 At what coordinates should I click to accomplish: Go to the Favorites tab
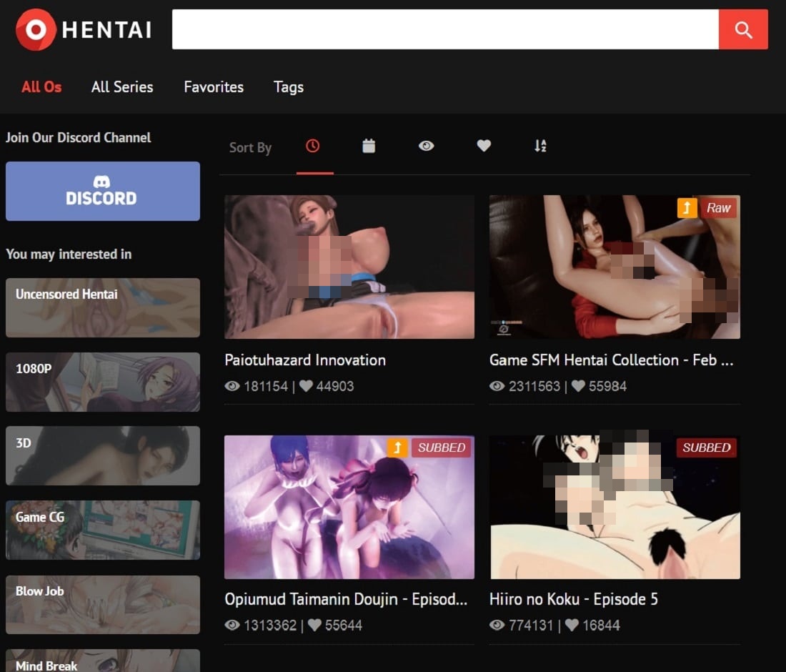tap(214, 87)
